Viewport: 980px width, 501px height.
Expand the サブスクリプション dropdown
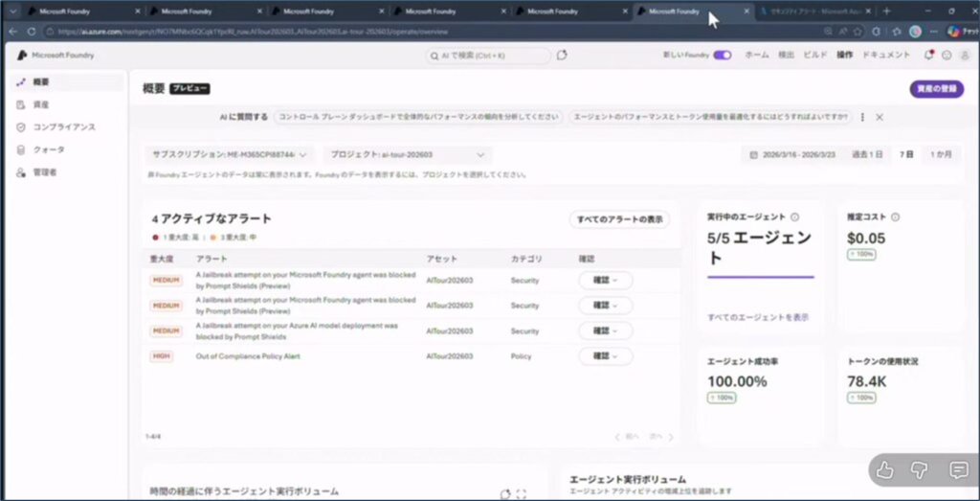click(x=230, y=154)
